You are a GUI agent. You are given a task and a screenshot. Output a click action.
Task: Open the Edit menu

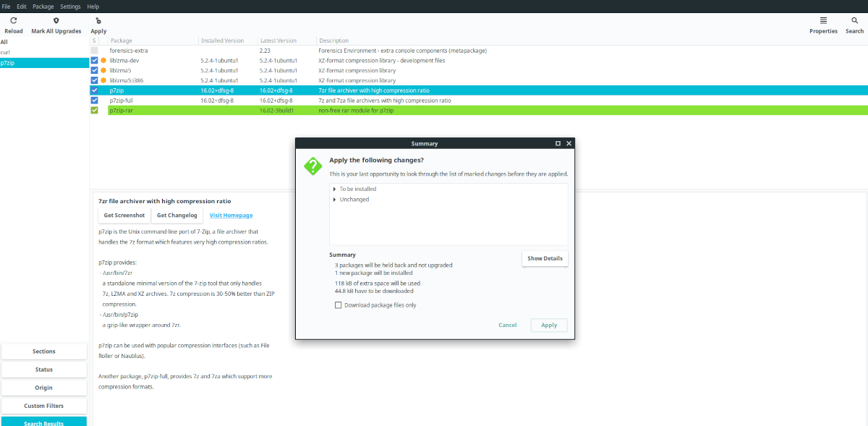pyautogui.click(x=22, y=6)
